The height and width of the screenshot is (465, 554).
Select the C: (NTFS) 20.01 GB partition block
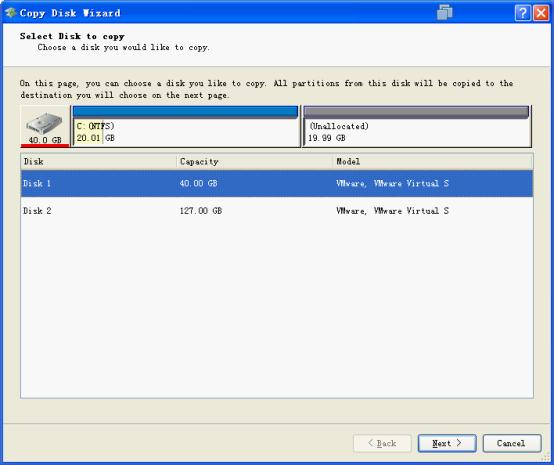point(186,126)
